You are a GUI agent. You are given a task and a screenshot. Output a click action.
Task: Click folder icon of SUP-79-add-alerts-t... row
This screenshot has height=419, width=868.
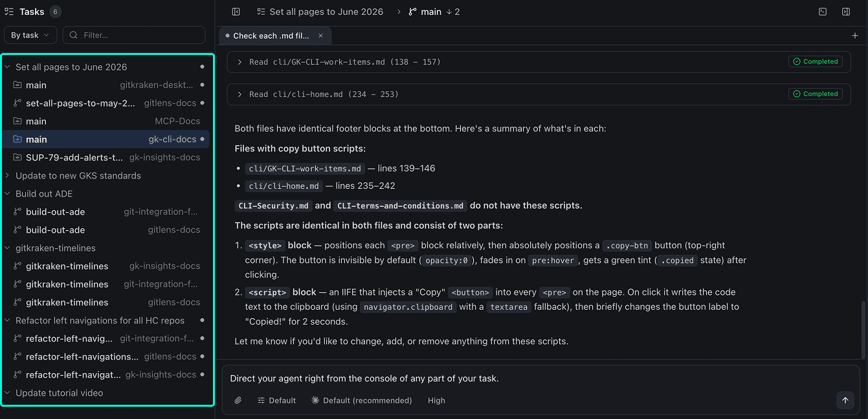17,157
